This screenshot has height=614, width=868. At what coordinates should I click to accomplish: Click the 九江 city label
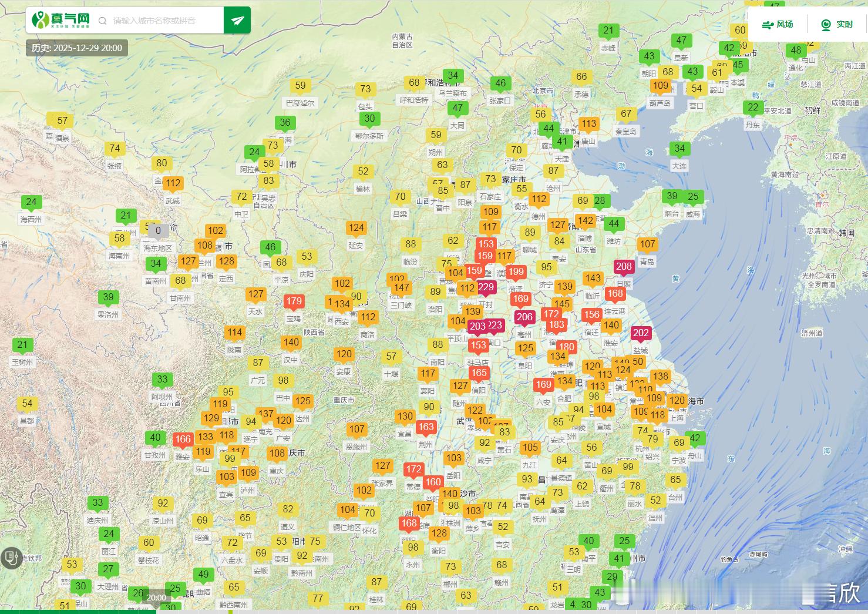(530, 465)
